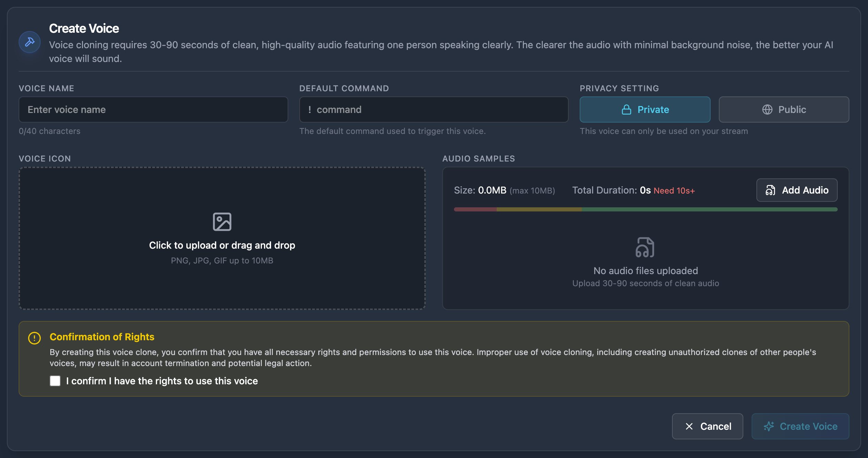
Task: Click the warning icon beside Confirmation of Rights
Action: pos(34,338)
